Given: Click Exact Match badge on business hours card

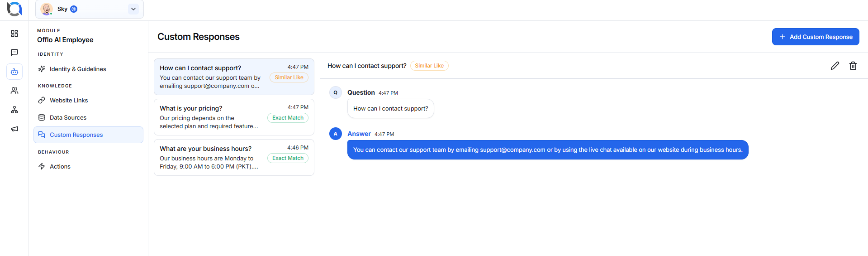Looking at the screenshot, I should [x=288, y=158].
